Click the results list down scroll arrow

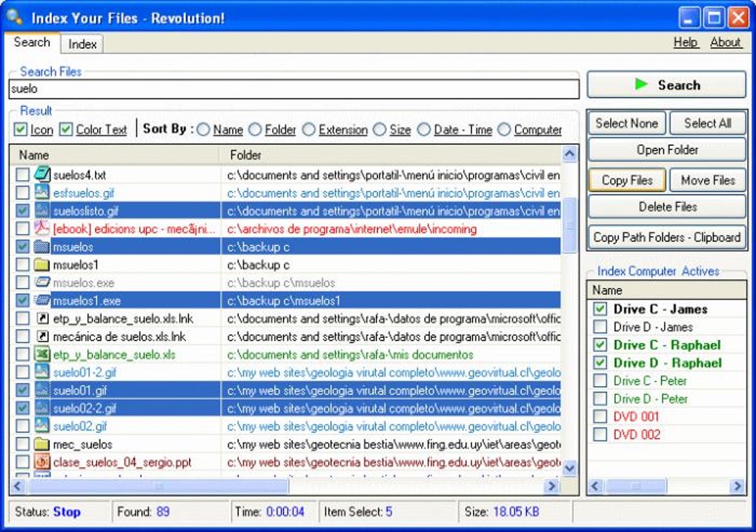pos(569,468)
